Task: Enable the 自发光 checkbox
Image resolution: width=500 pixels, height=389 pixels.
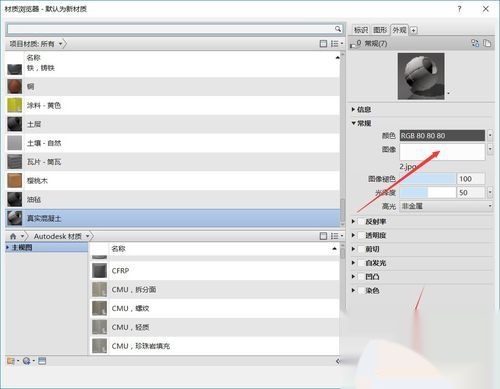Action: (361, 263)
